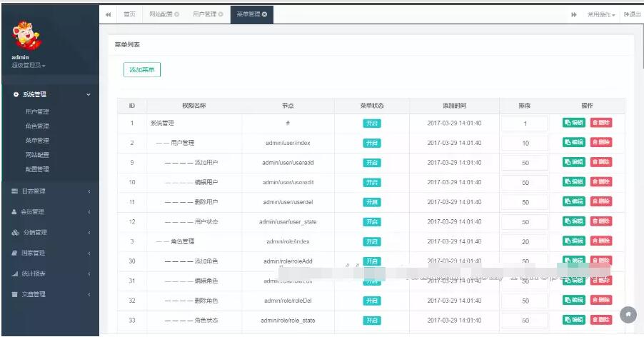Open 角色管理 in the sidebar menu
The width and height of the screenshot is (644, 337).
click(x=37, y=126)
